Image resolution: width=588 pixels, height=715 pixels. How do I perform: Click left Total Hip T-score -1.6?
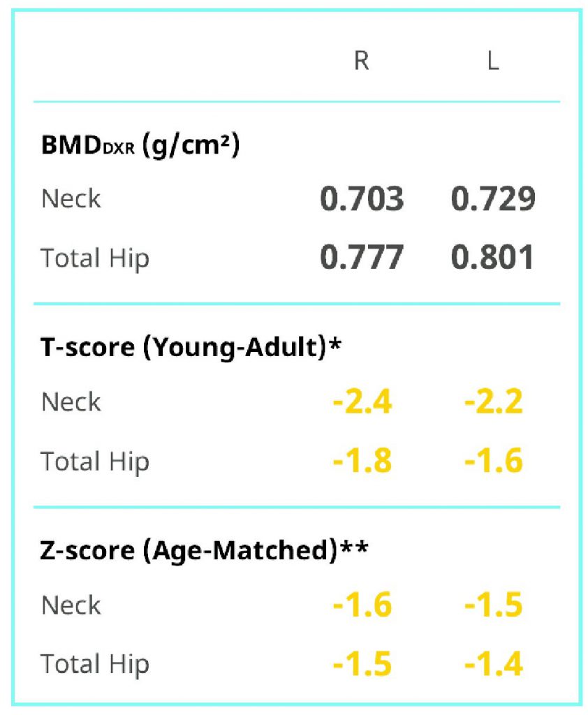494,460
